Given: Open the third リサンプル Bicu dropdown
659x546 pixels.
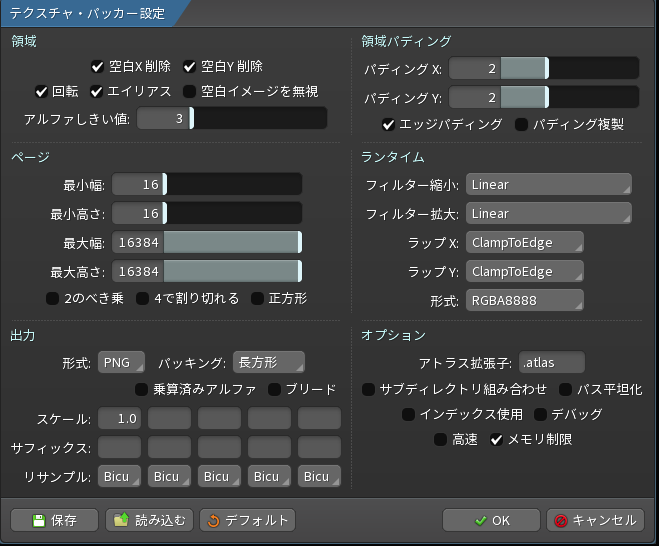Looking at the screenshot, I should click(219, 476).
